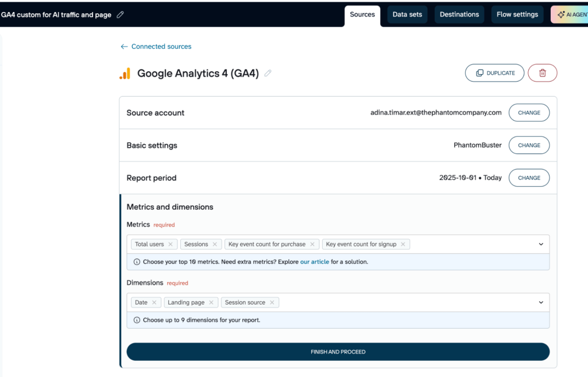Screen dimensions: 588x377
Task: Click the info icon beside the dimensions tip
Action: pos(136,321)
